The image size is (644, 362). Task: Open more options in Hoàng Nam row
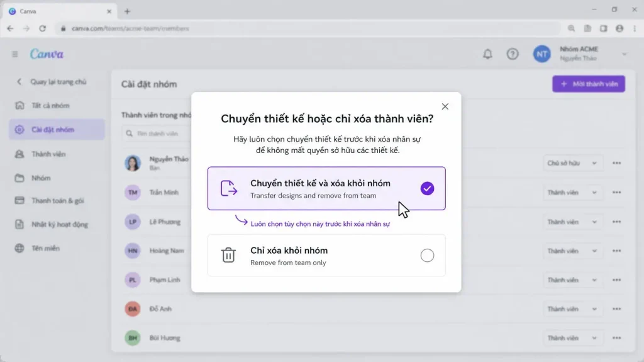tap(616, 251)
